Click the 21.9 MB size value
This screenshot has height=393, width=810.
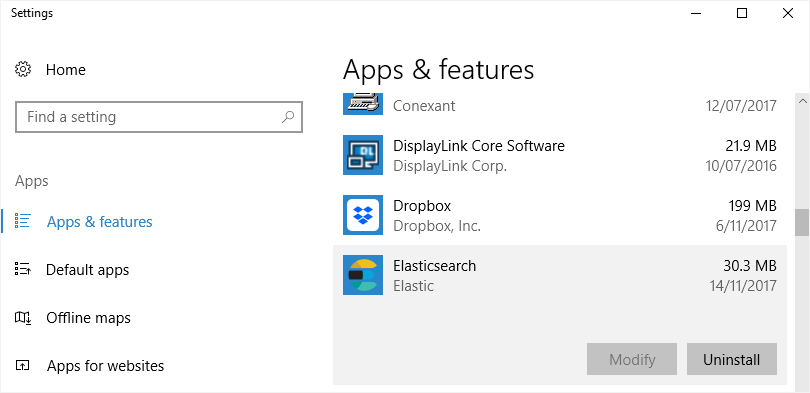click(751, 146)
